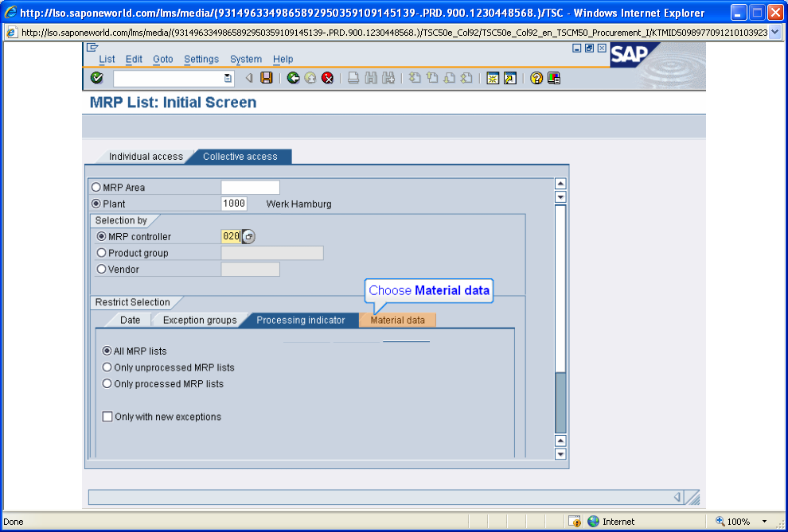
Task: Select the Plant radio button
Action: [96, 204]
